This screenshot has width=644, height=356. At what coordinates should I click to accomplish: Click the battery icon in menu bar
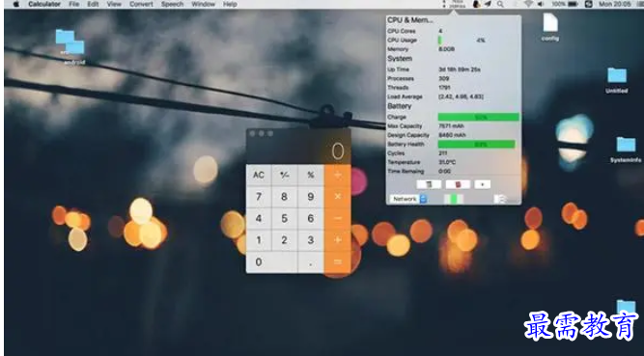point(573,4)
